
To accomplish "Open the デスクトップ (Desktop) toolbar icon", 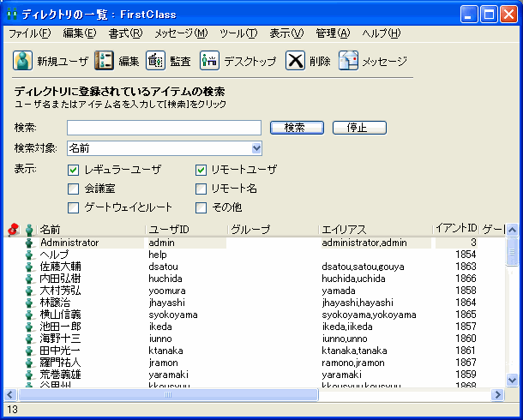I will pos(209,61).
